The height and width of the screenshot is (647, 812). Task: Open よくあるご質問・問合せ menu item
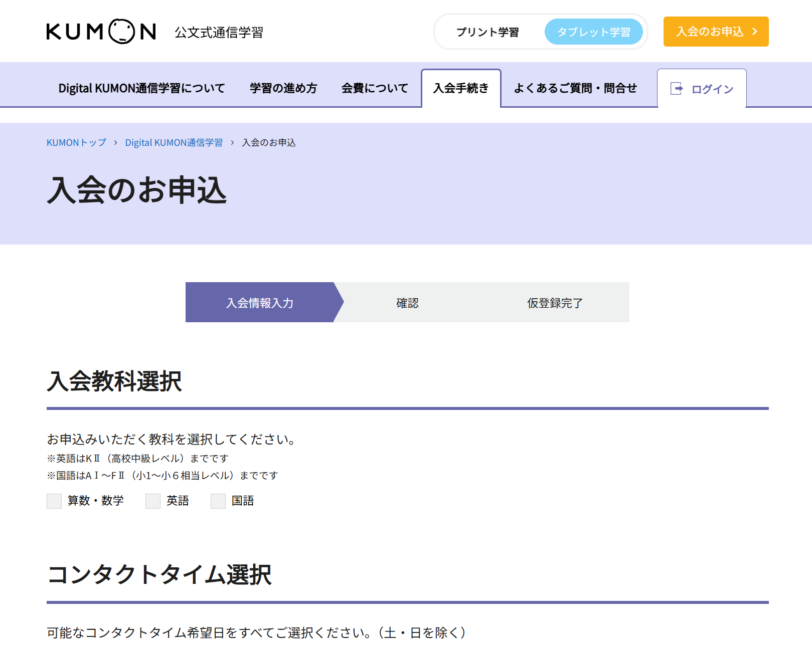tap(575, 88)
